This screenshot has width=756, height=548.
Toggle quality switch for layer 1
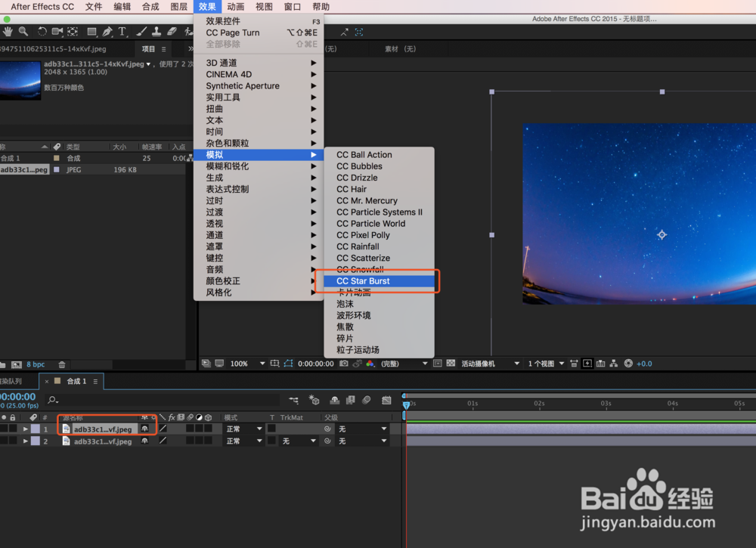coord(163,429)
